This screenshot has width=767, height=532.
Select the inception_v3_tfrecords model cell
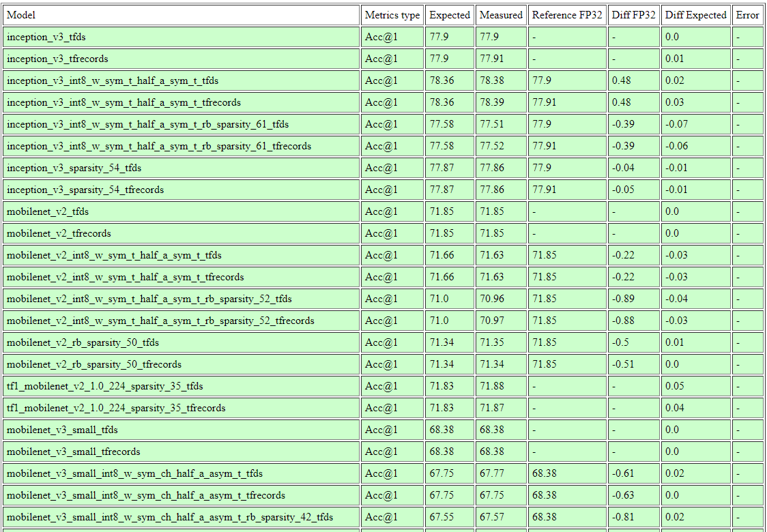(x=181, y=59)
